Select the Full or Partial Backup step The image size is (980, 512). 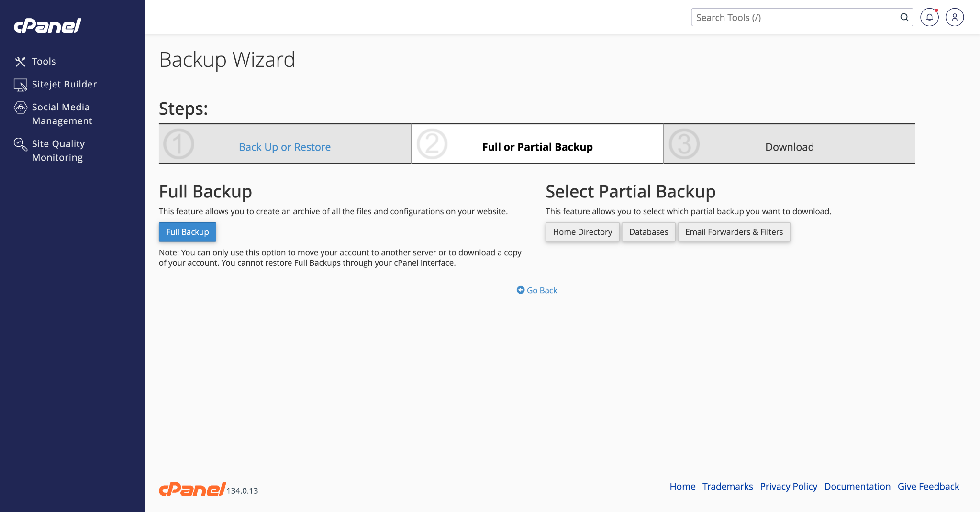tap(537, 147)
